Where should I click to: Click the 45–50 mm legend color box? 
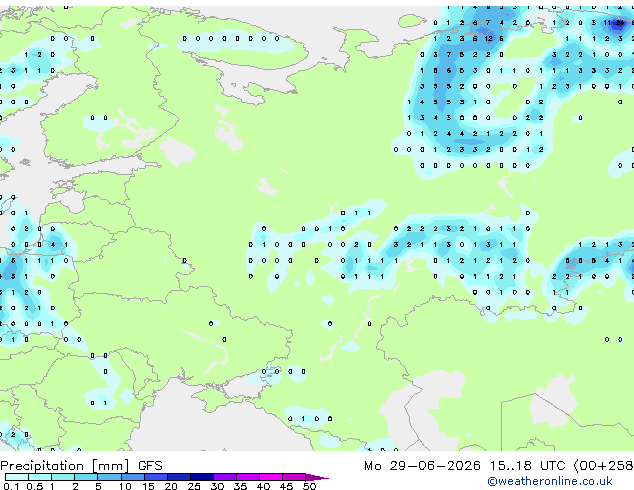(x=294, y=477)
